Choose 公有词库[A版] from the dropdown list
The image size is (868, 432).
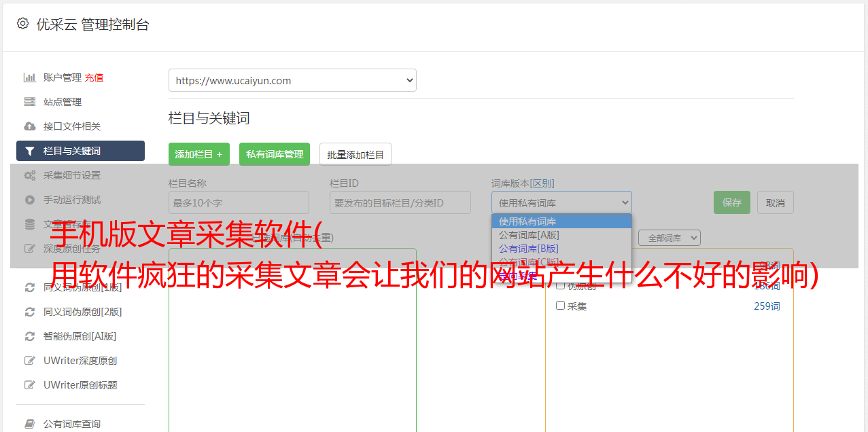[x=528, y=235]
